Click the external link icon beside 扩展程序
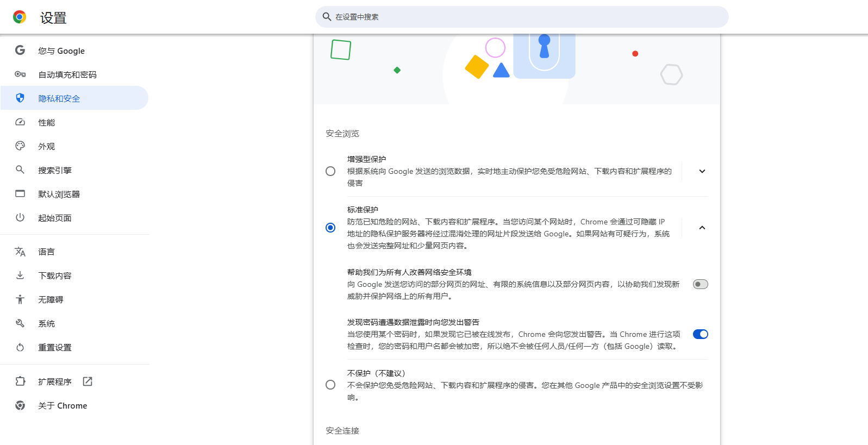Viewport: 868px width, 445px height. [x=88, y=381]
